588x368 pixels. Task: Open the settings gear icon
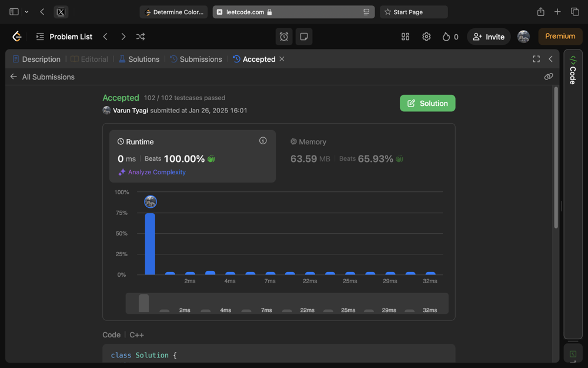click(x=426, y=37)
